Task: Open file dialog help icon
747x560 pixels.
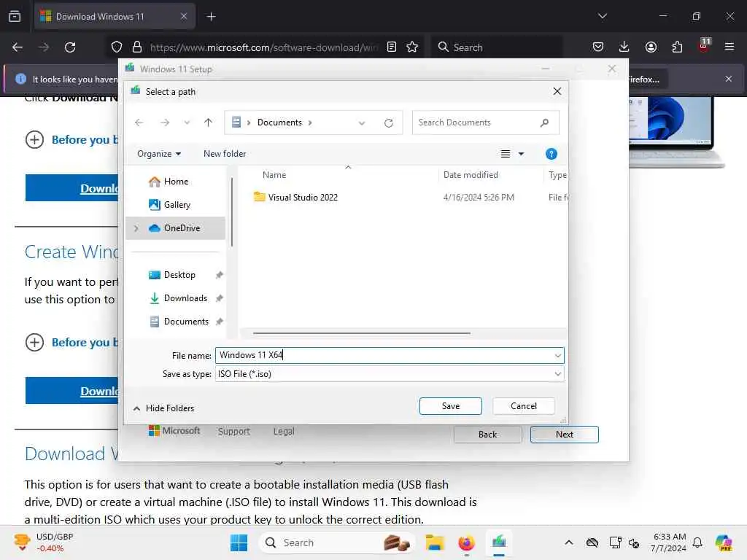Action: pyautogui.click(x=551, y=154)
